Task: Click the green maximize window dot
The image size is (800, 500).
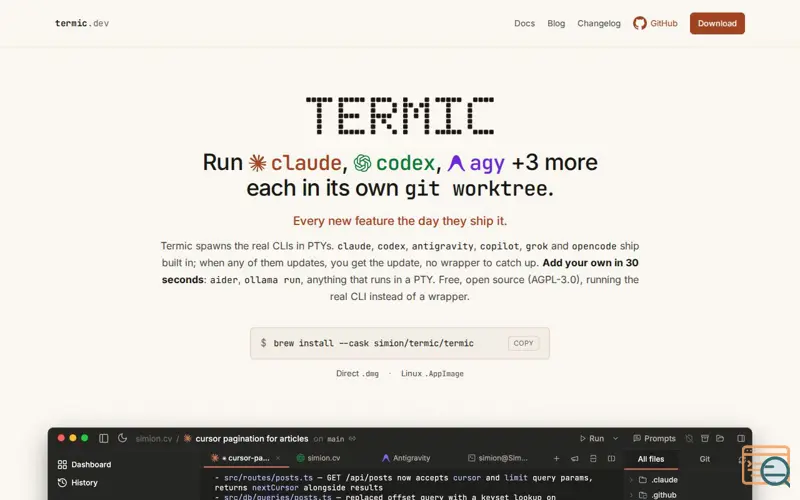Action: [x=85, y=438]
